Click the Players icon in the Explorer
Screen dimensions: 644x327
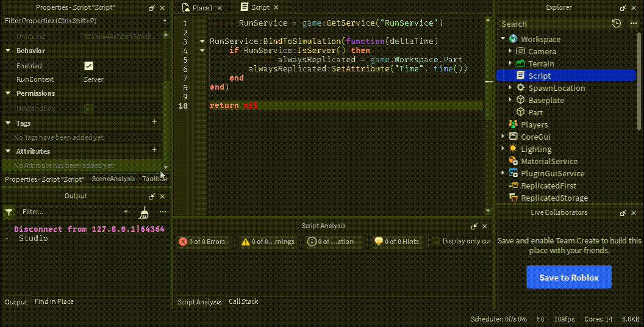(x=513, y=124)
